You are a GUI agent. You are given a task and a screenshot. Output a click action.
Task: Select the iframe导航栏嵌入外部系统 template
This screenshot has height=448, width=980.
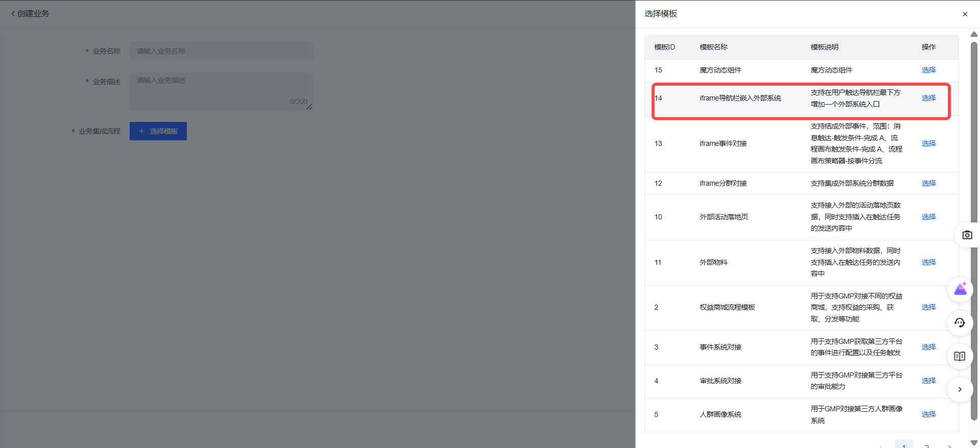928,98
